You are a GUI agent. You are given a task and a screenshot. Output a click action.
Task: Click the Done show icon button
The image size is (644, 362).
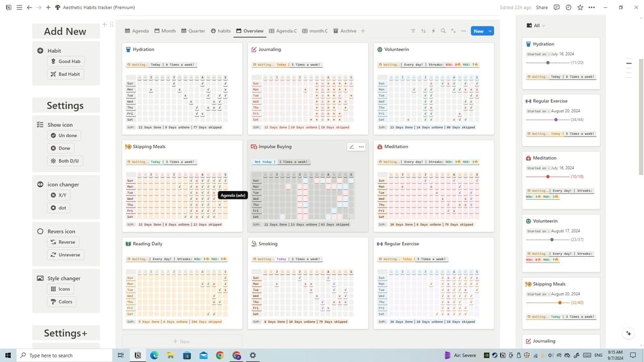click(60, 148)
